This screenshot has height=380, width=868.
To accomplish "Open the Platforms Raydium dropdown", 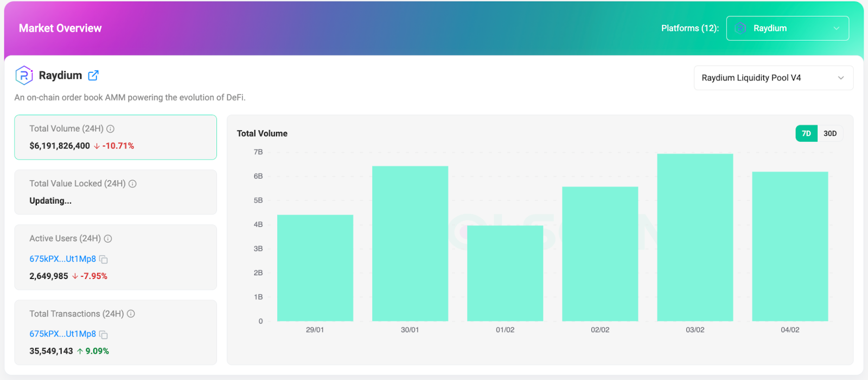I will 787,28.
